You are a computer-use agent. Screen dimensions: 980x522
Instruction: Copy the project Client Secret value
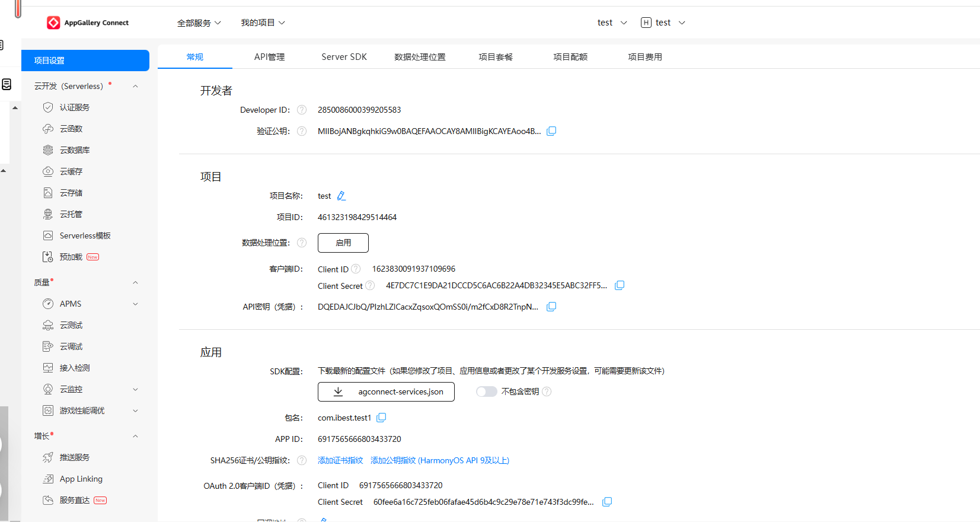tap(620, 285)
